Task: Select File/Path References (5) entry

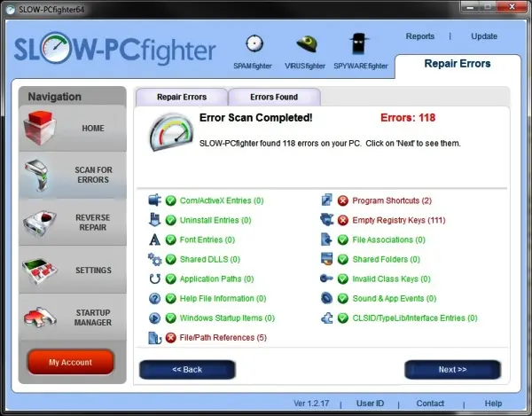Action: (x=223, y=337)
